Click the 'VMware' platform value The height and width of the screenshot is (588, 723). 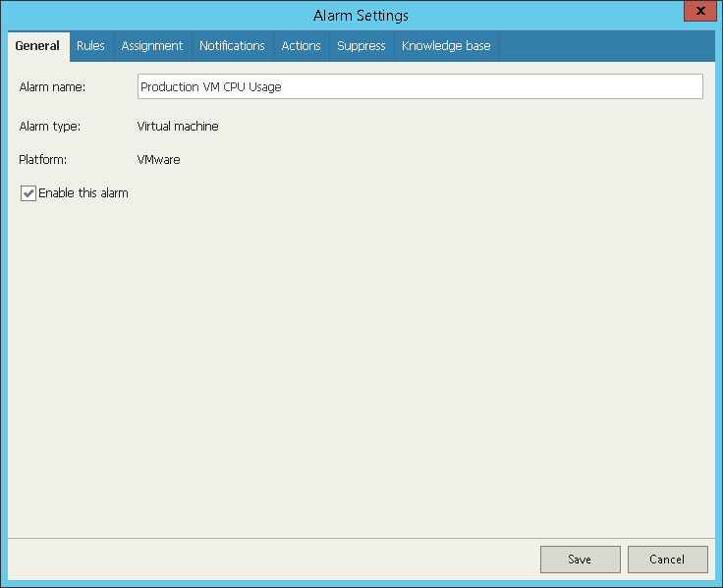tap(158, 160)
